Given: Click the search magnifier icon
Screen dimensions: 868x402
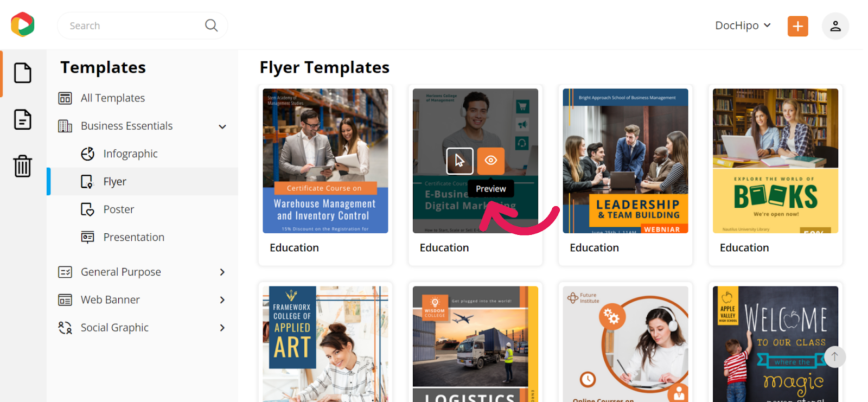Looking at the screenshot, I should (211, 25).
